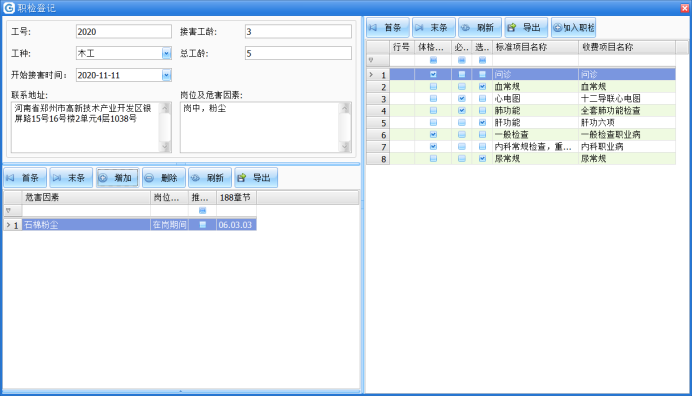Click the 危害因素 column header
This screenshot has width=693, height=396.
pos(86,198)
